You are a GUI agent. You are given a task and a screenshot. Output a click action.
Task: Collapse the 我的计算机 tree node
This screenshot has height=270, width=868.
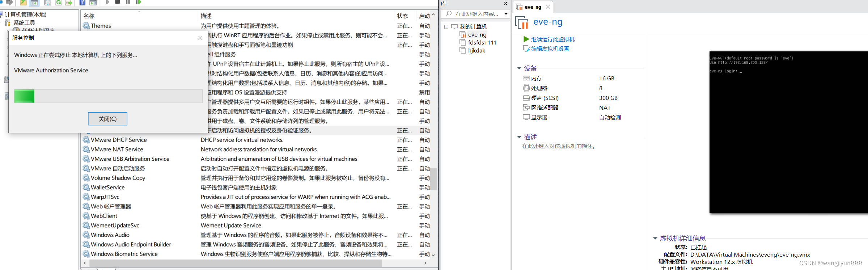tap(446, 27)
